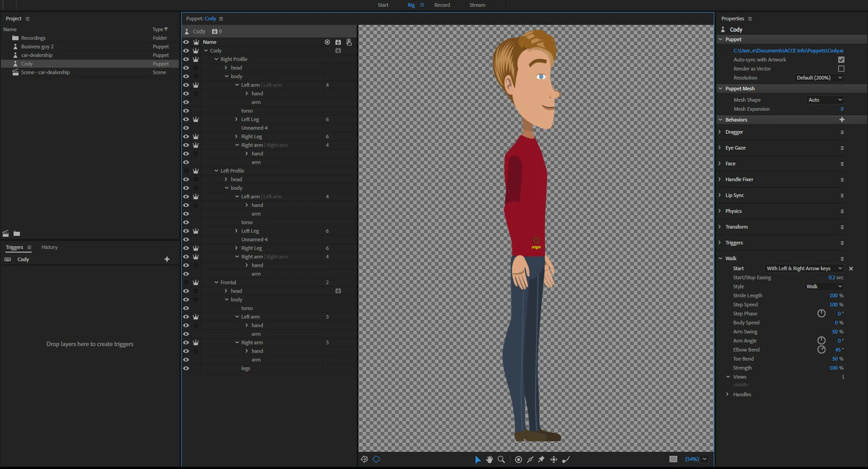Select the Pin tool
The image size is (868, 469).
541,460
